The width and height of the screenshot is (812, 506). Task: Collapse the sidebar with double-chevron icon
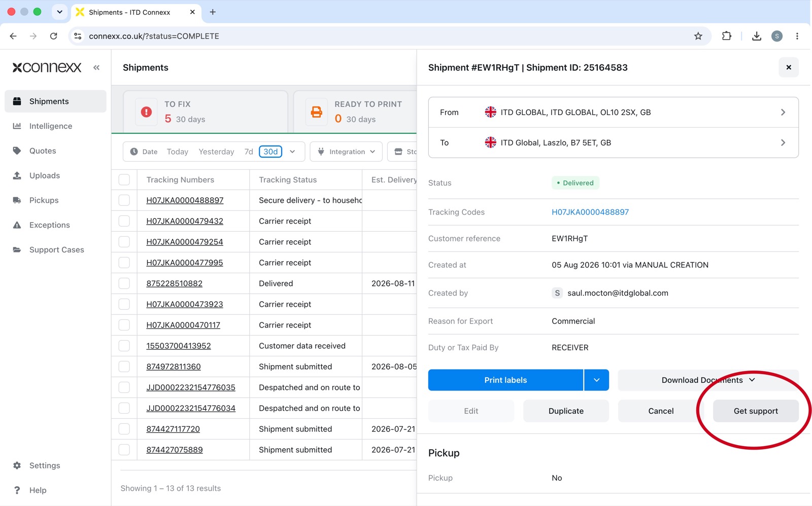coord(96,67)
